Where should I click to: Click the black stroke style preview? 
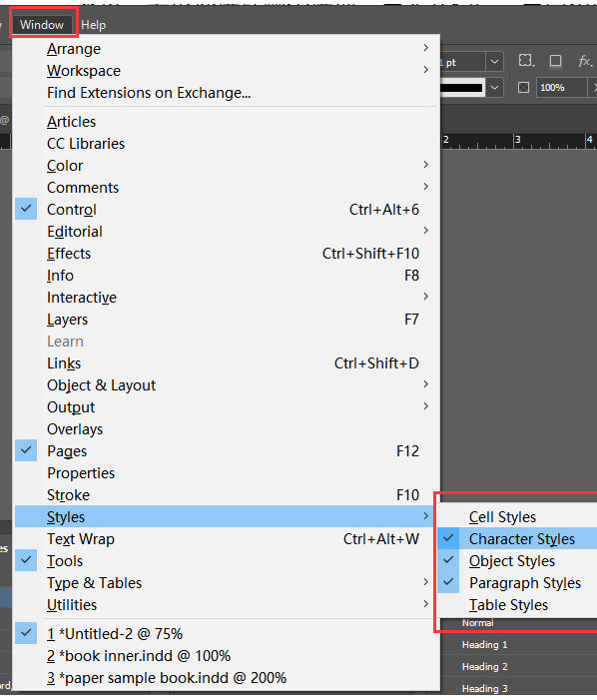tap(461, 88)
